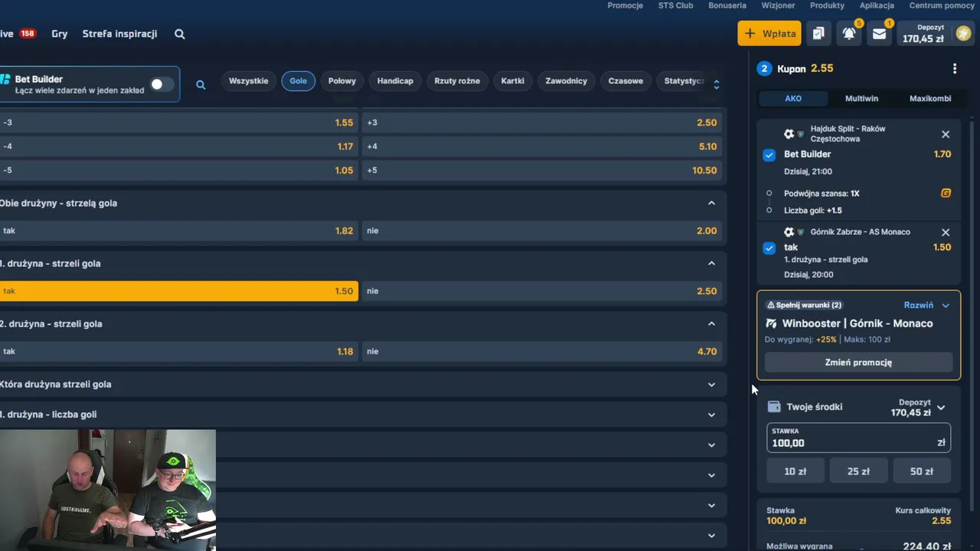Open the search icon in the top navigation

click(x=180, y=34)
